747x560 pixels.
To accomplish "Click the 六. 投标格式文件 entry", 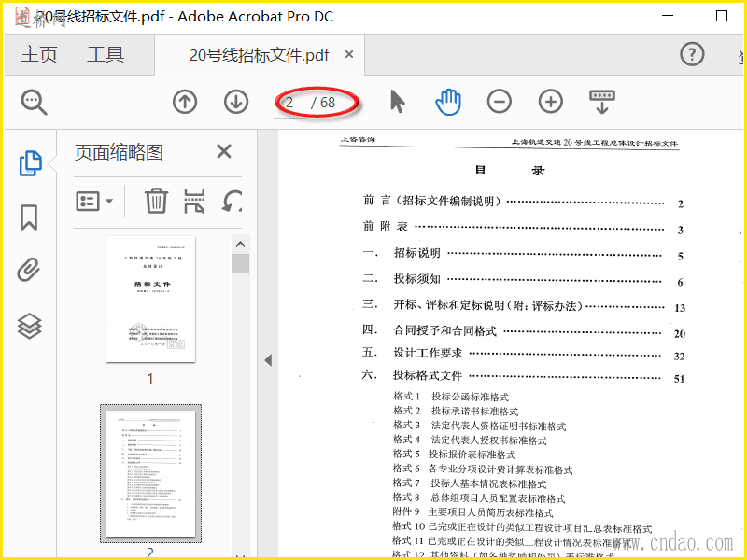I will [524, 376].
